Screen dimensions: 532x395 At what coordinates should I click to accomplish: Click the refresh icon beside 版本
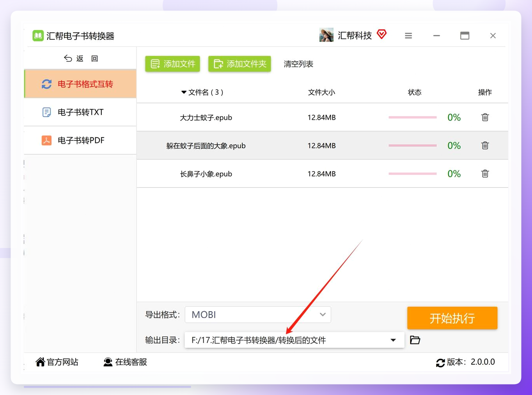pyautogui.click(x=440, y=363)
